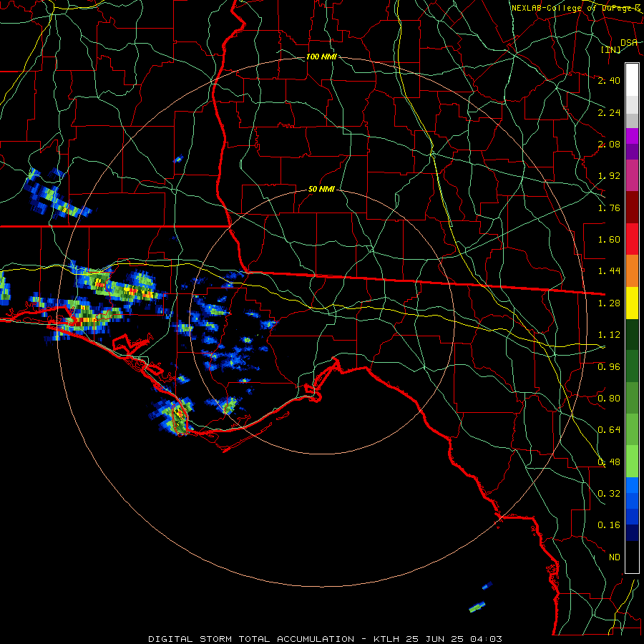Click the ND legend label
644x644 pixels.
coord(615,557)
